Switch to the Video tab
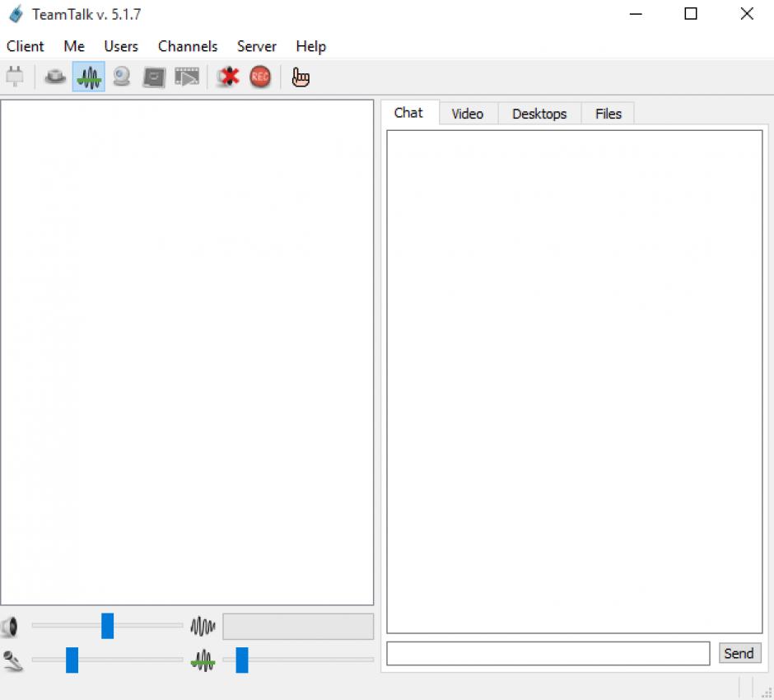Image resolution: width=774 pixels, height=700 pixels. point(468,114)
